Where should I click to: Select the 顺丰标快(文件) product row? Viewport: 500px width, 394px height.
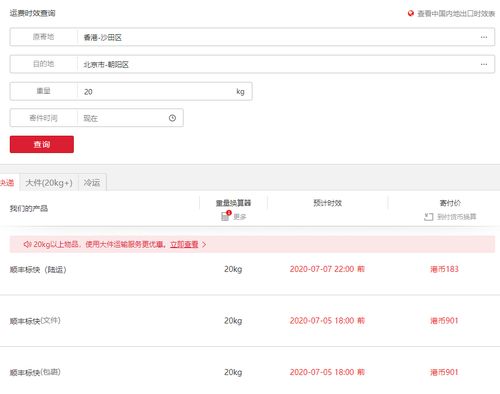250,321
